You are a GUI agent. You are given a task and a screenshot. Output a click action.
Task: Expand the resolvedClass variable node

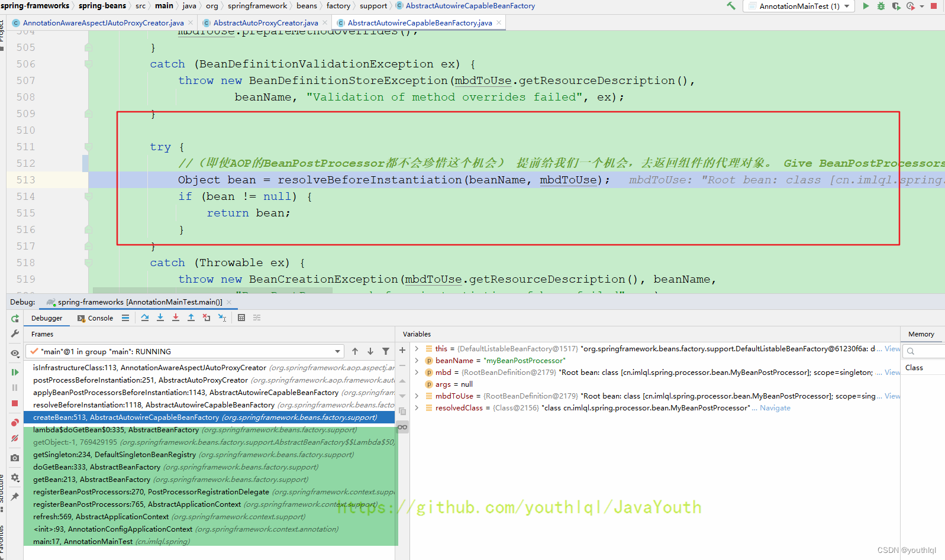417,408
